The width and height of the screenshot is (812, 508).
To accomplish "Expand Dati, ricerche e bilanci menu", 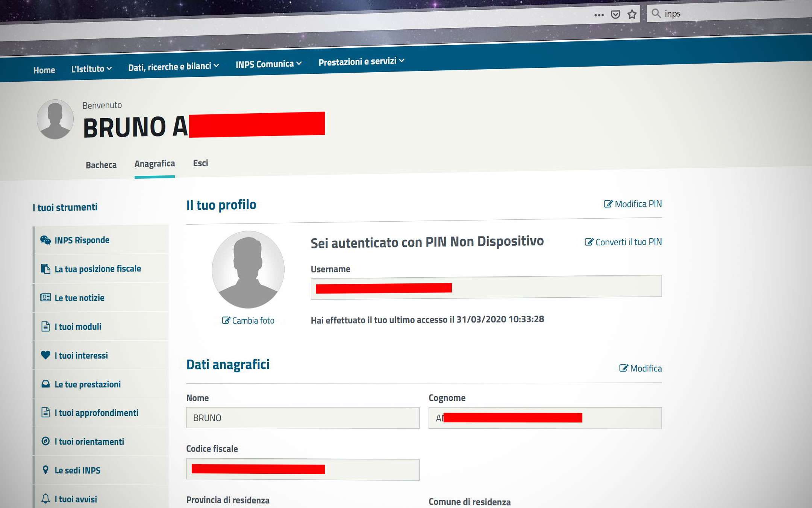I will coord(173,67).
